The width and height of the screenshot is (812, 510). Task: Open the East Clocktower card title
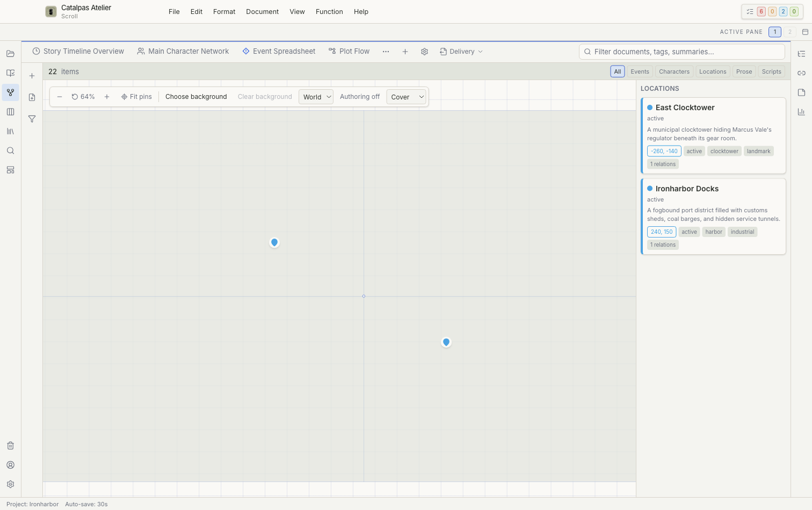685,107
